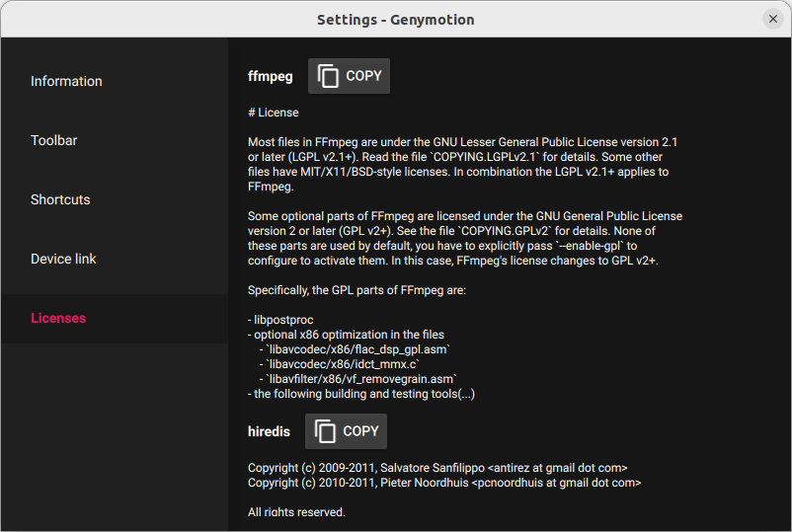
Task: Click the hiredis license heading
Action: click(x=269, y=431)
